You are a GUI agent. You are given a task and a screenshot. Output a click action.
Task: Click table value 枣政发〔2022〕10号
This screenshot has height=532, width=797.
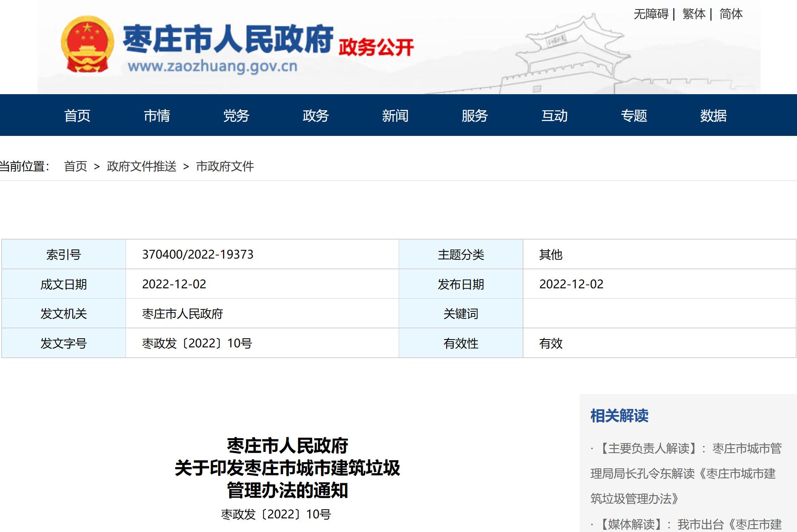197,343
